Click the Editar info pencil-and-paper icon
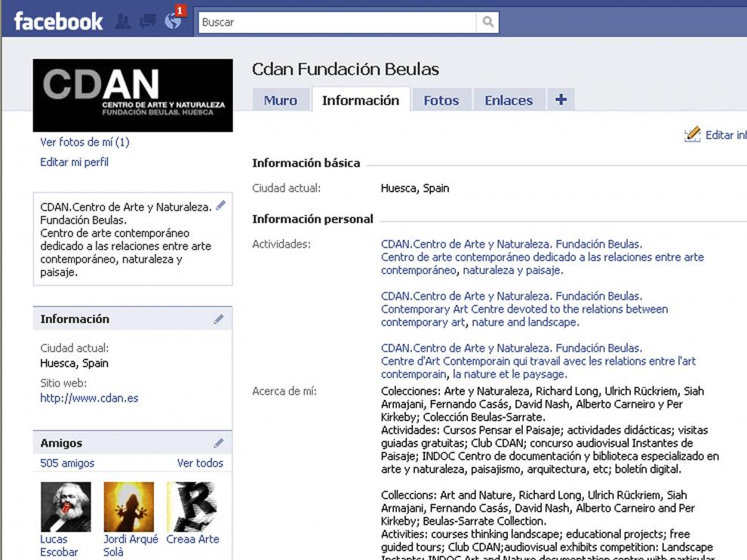 point(692,134)
